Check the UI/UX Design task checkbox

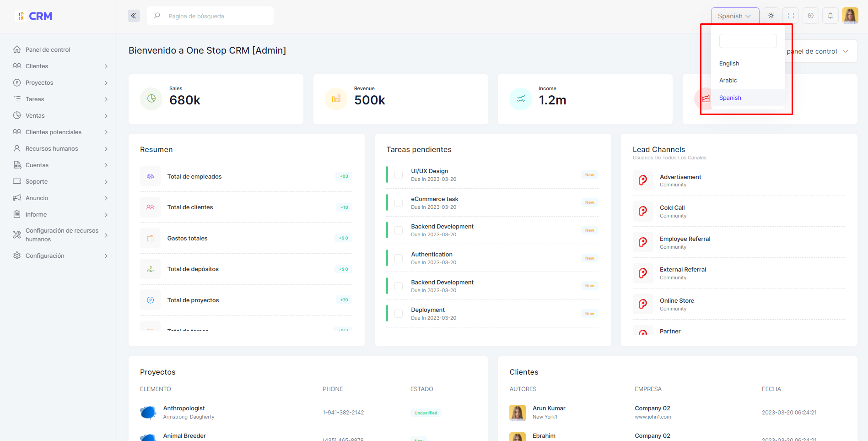[x=399, y=175]
